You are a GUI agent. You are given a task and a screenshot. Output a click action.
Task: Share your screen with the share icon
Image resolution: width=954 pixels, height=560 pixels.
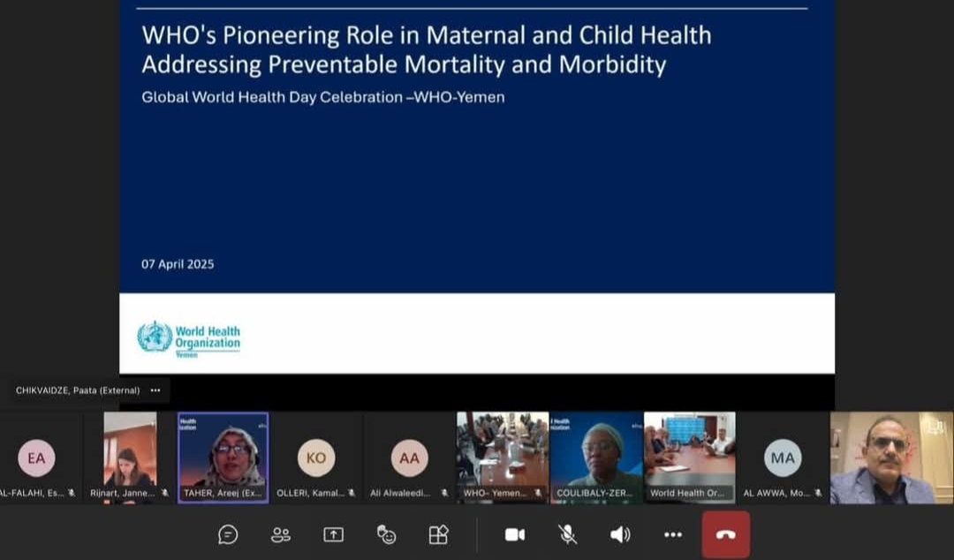[333, 535]
